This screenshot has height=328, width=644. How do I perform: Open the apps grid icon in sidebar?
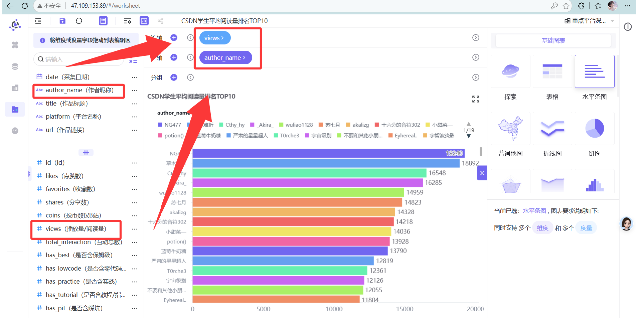point(15,45)
